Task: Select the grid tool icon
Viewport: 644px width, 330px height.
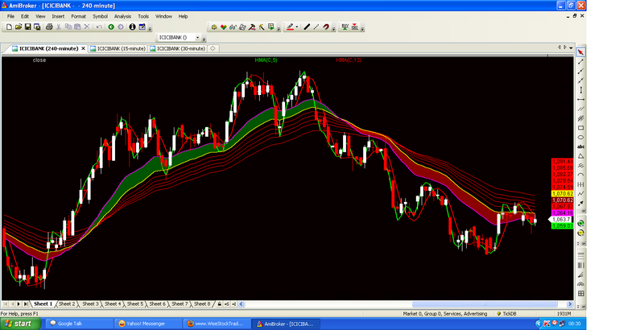Action: [580, 294]
